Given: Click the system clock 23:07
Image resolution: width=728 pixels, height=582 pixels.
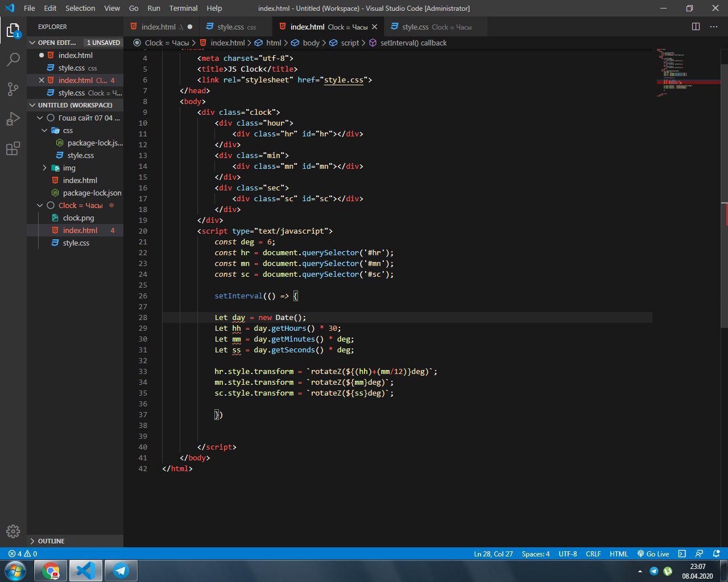Looking at the screenshot, I should coord(697,566).
